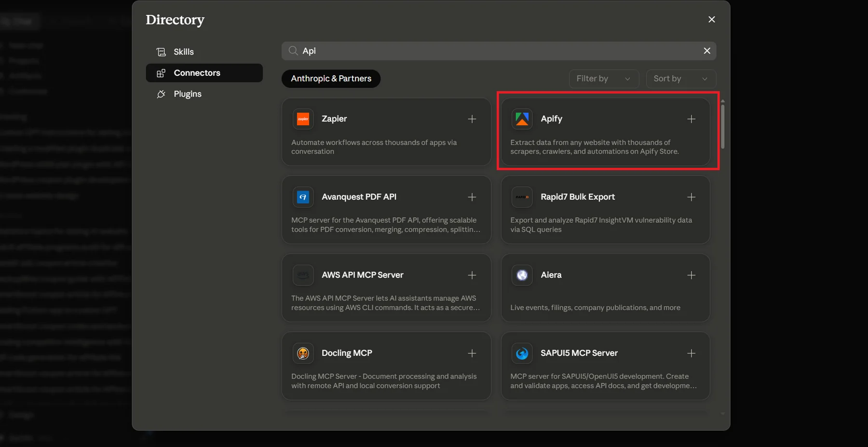Click the Connectors icon in the sidebar
Image resolution: width=868 pixels, height=447 pixels.
tap(161, 73)
